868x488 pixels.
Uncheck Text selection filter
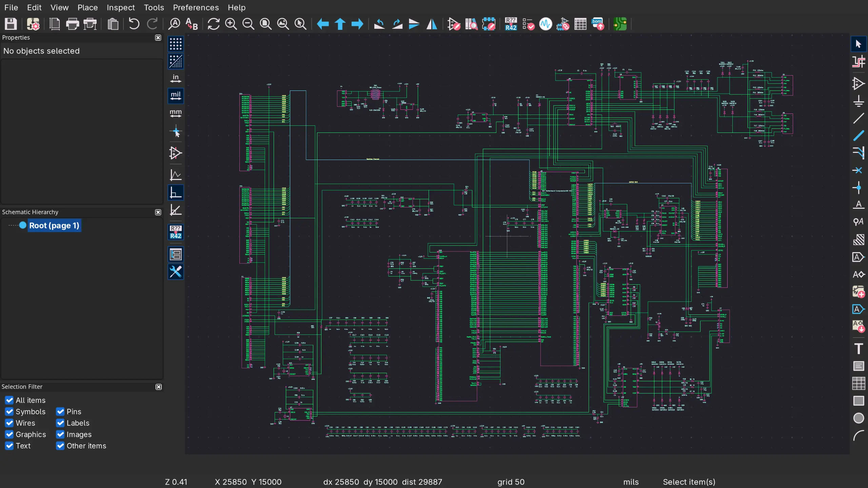pos(9,446)
